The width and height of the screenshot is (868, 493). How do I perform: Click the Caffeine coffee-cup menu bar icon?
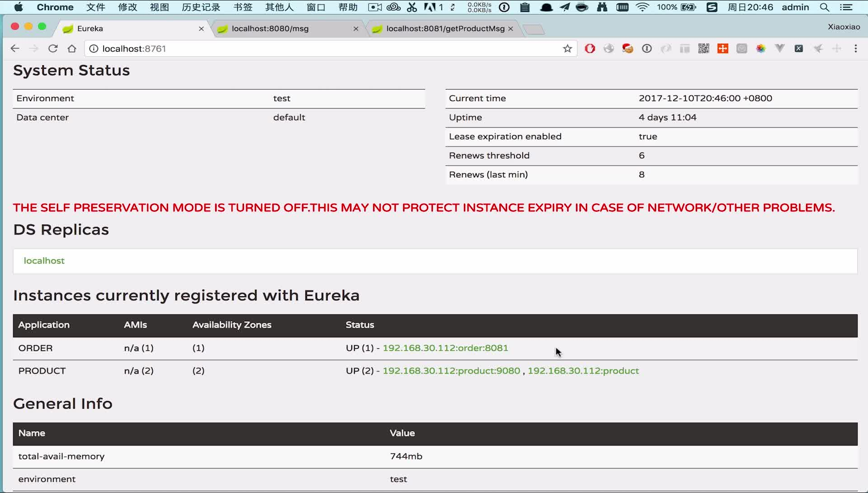(x=582, y=7)
